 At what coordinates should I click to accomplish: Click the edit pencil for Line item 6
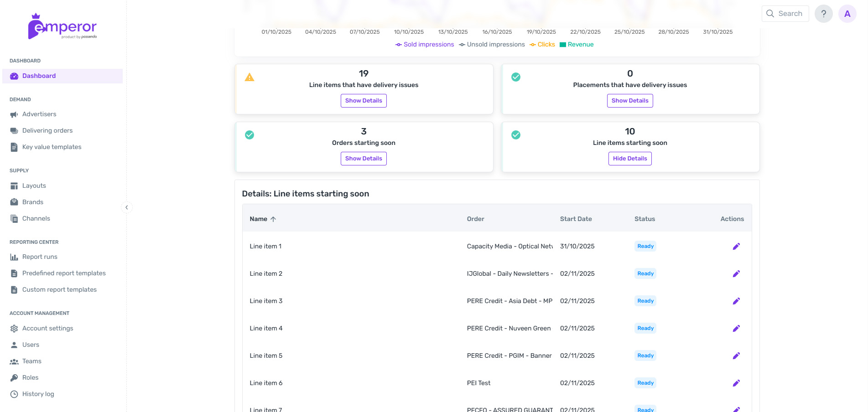click(736, 383)
